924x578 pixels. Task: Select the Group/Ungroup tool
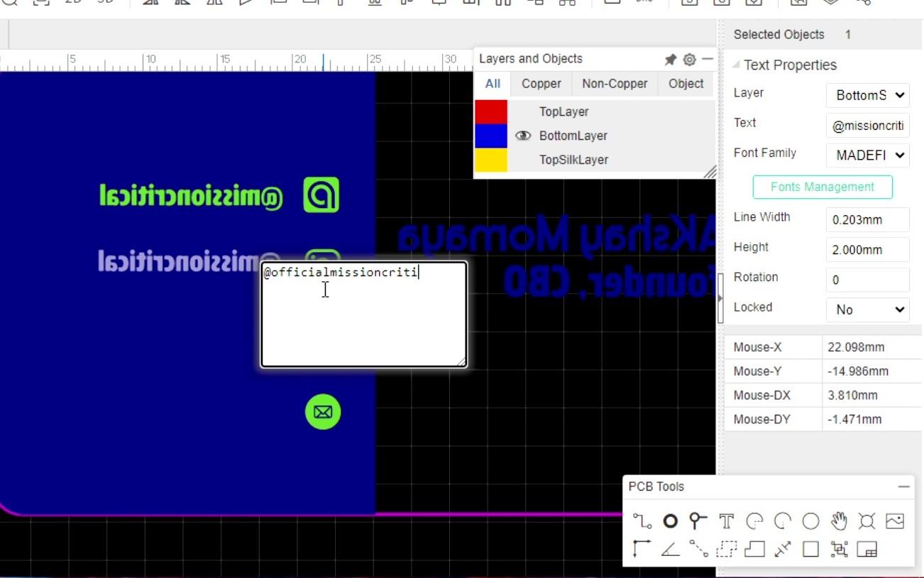[839, 549]
